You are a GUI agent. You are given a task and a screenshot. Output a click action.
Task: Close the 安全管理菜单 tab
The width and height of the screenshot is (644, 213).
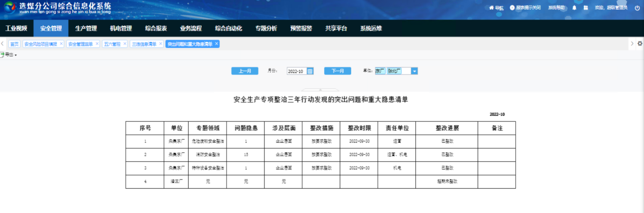pyautogui.click(x=97, y=44)
